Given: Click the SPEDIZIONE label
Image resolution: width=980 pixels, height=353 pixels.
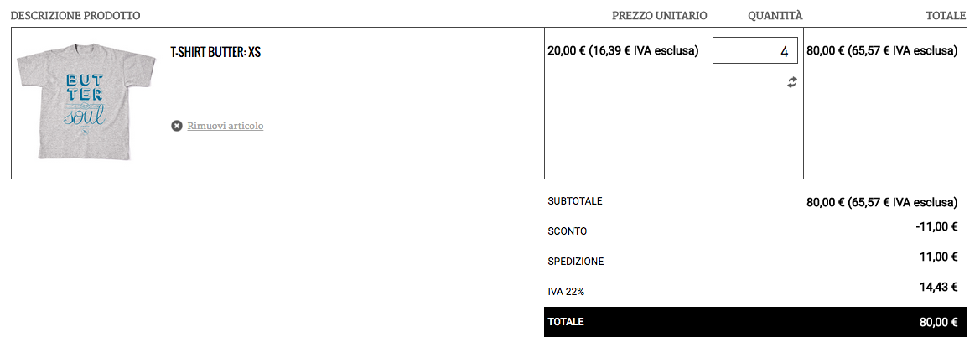Looking at the screenshot, I should (x=576, y=262).
